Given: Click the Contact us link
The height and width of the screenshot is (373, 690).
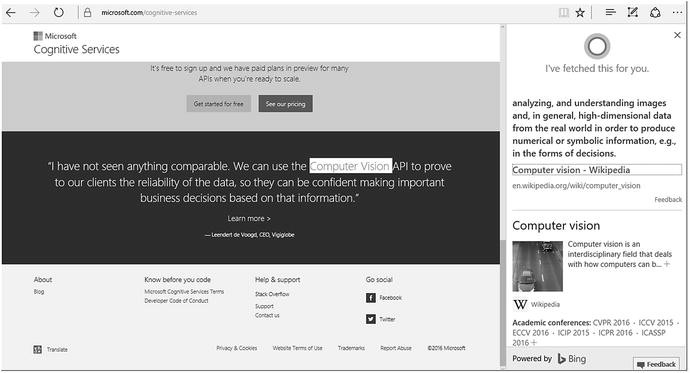Looking at the screenshot, I should pos(267,315).
